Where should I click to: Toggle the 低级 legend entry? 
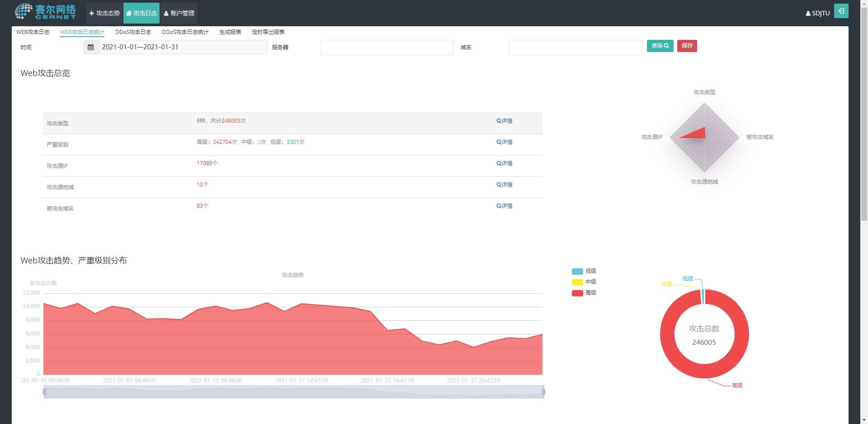584,271
